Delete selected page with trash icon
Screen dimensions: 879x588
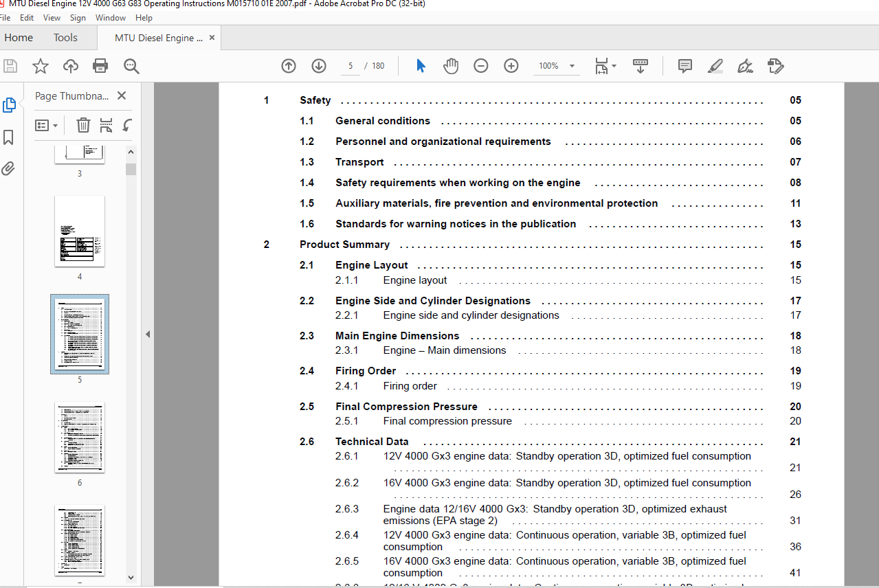(83, 125)
